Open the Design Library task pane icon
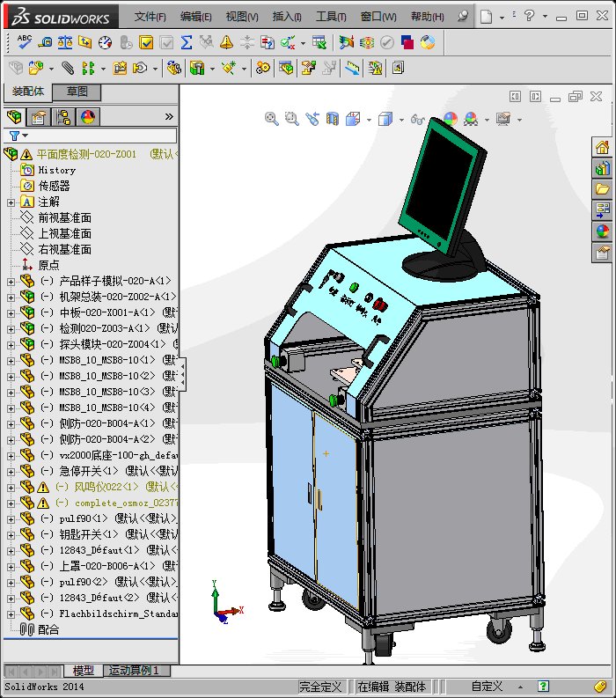Screen dimensions: 616x698 (x=602, y=168)
